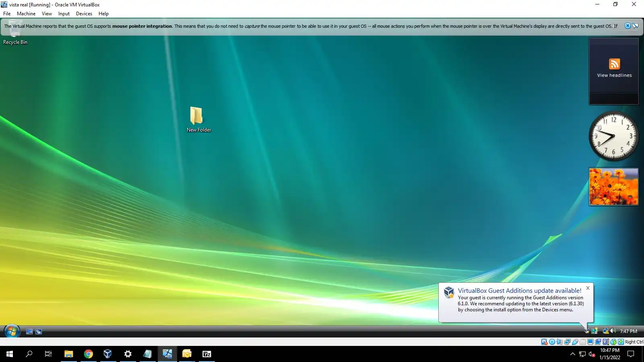Click the display indicator in status bar
644x362 pixels.
[x=590, y=342]
